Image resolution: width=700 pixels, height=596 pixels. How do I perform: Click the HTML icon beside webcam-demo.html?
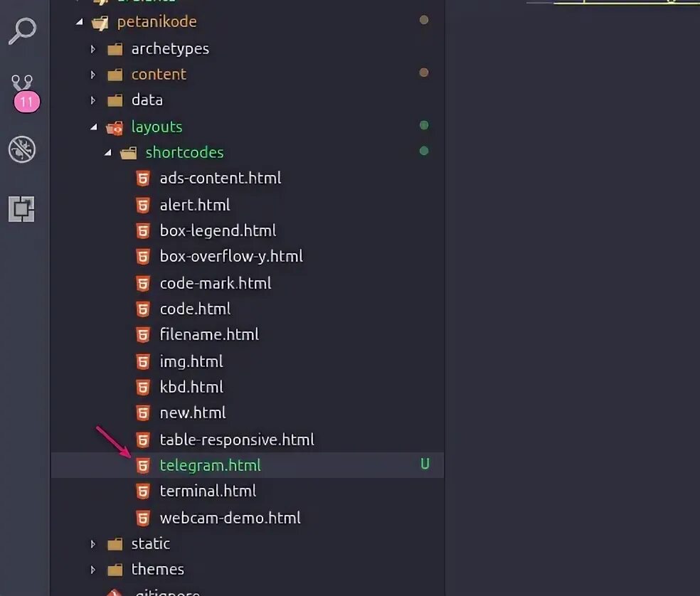[143, 518]
